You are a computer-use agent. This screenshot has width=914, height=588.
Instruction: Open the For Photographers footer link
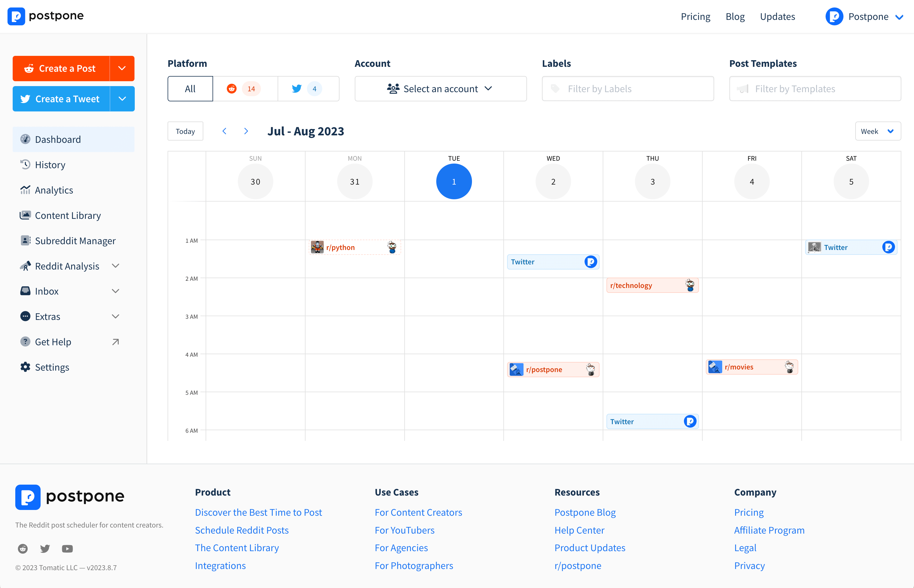(414, 566)
